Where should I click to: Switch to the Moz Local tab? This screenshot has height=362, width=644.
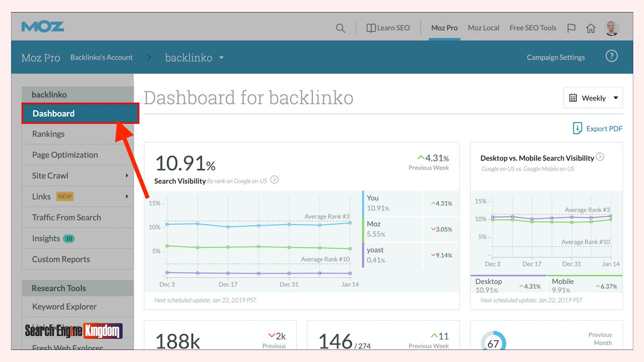coord(483,28)
